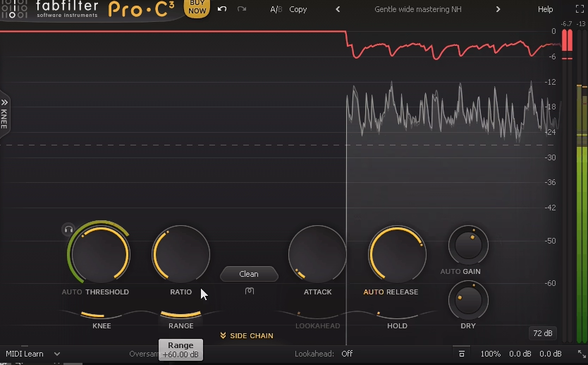This screenshot has height=365, width=588.
Task: Click the RANGE slider
Action: pos(180,315)
